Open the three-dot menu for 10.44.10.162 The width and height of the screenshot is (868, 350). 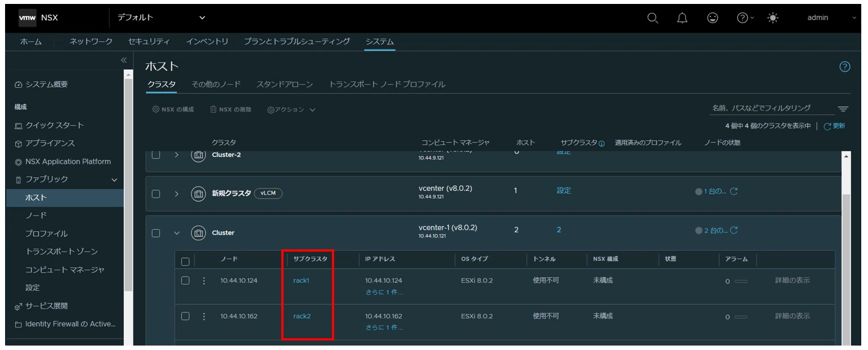[x=204, y=316]
